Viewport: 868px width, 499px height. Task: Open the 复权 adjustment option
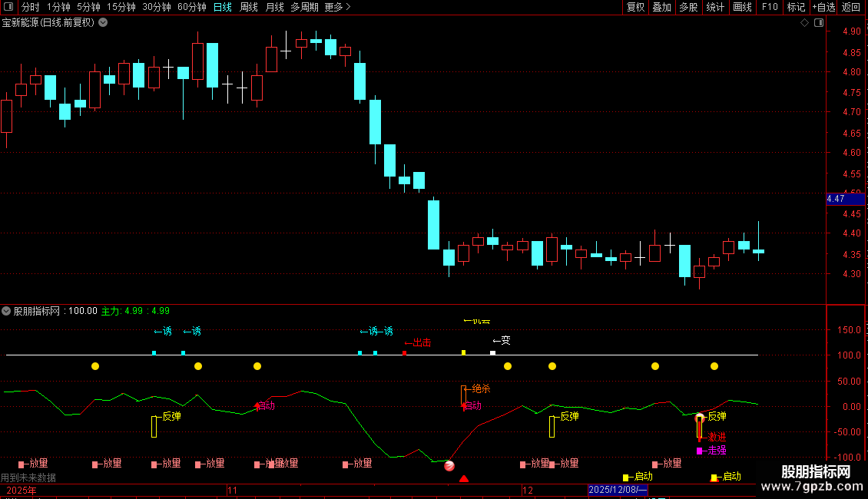635,7
